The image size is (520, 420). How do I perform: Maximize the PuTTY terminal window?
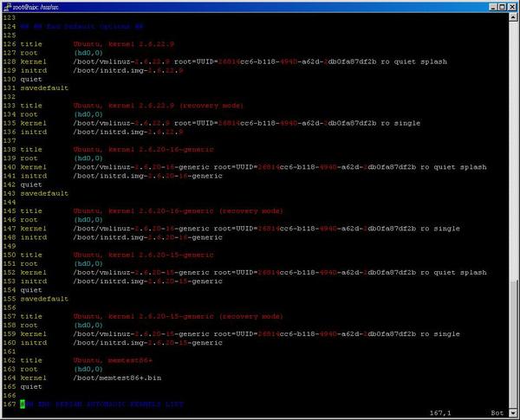tap(502, 7)
